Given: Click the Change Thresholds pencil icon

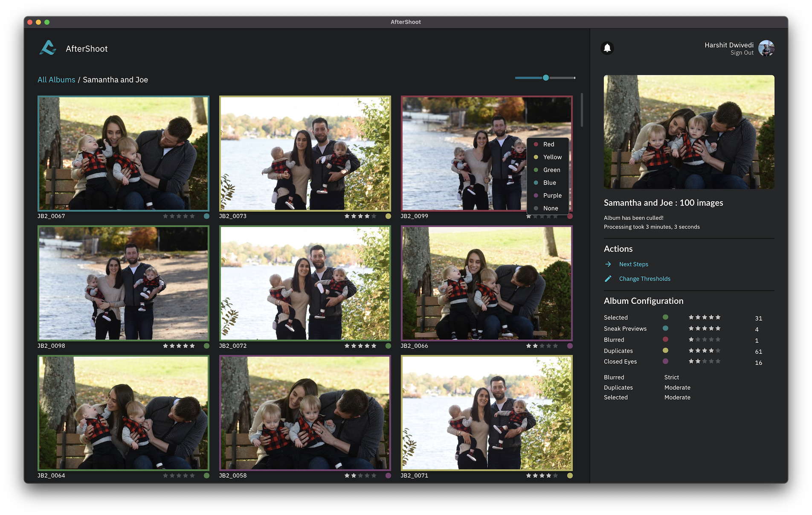Looking at the screenshot, I should (x=608, y=279).
